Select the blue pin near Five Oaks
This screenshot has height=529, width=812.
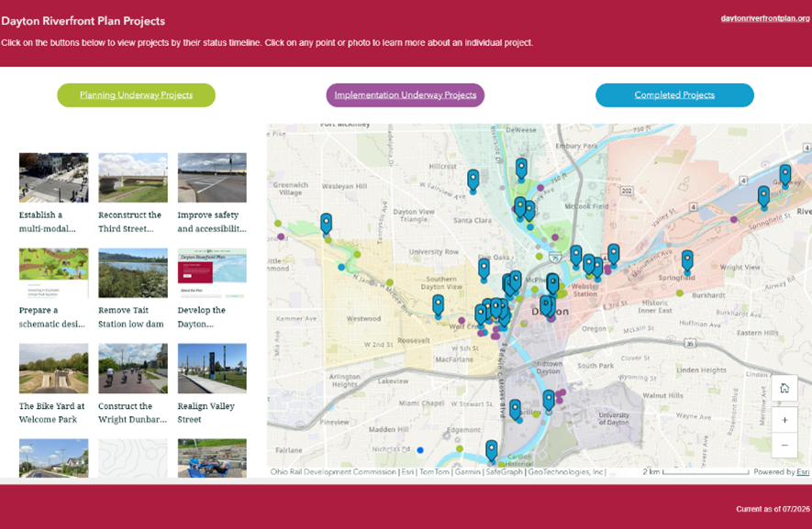tap(484, 270)
